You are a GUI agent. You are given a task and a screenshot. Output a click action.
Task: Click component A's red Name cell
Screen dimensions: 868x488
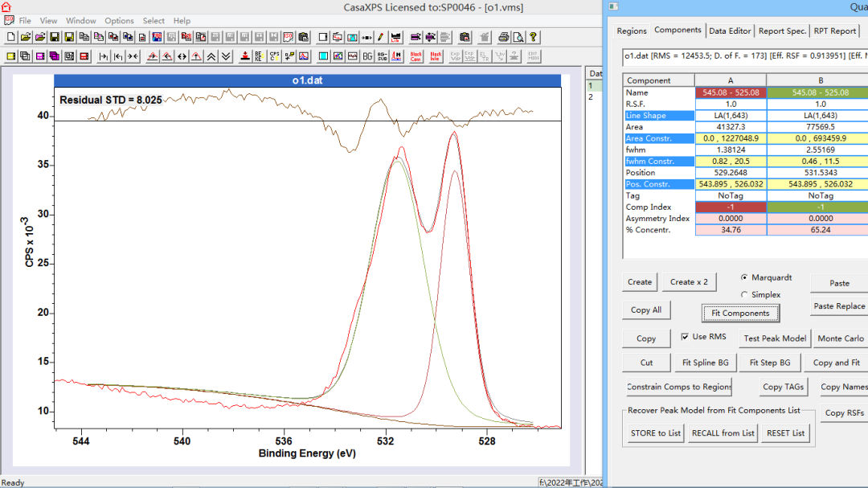(x=730, y=92)
